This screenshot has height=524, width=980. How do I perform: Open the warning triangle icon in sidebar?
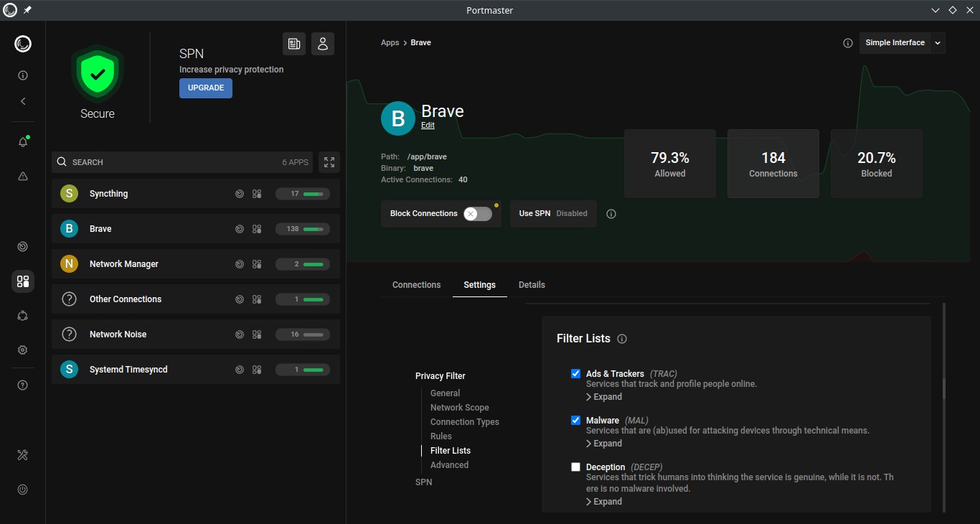coord(23,176)
